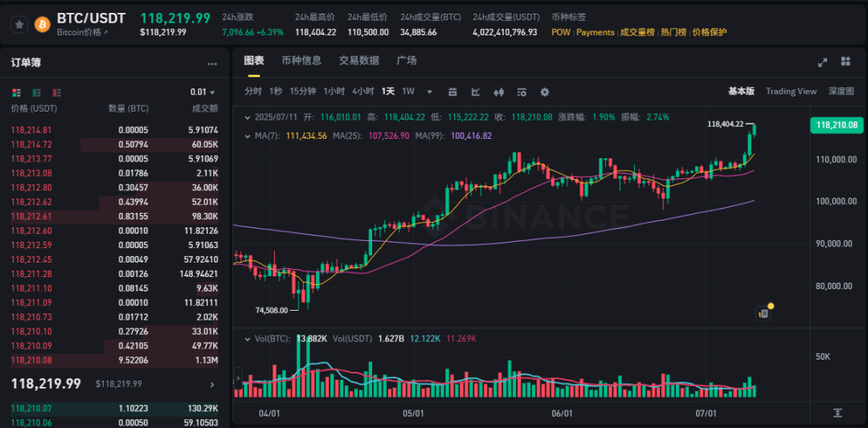Show only sell orders in order book
The height and width of the screenshot is (428, 868).
tap(56, 92)
